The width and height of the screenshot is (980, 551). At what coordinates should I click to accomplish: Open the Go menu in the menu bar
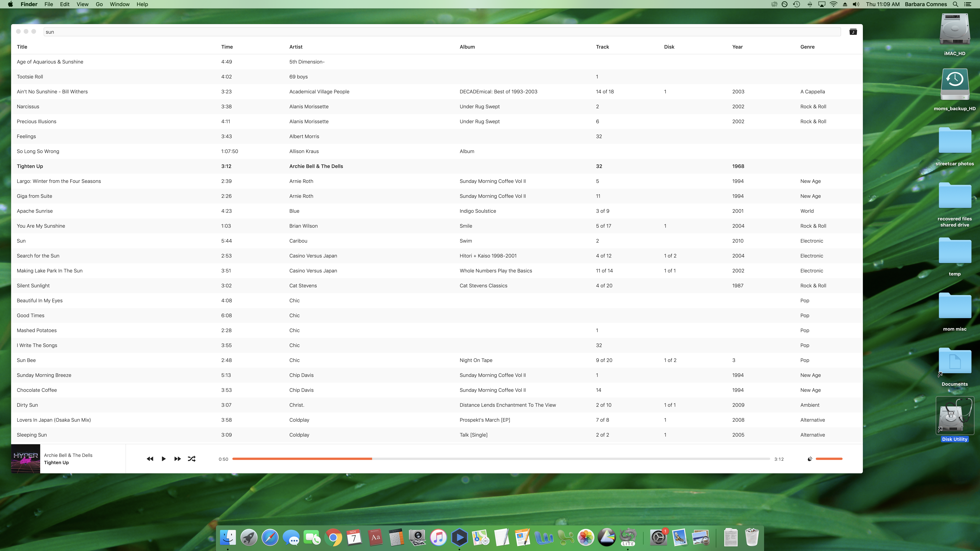pos(99,4)
